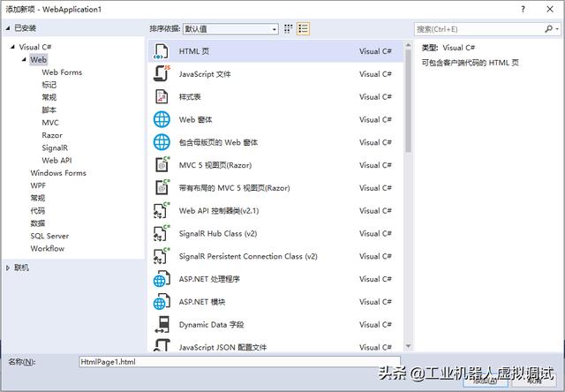Image resolution: width=565 pixels, height=392 pixels.
Task: Select 标记 category under Web
Action: point(49,85)
